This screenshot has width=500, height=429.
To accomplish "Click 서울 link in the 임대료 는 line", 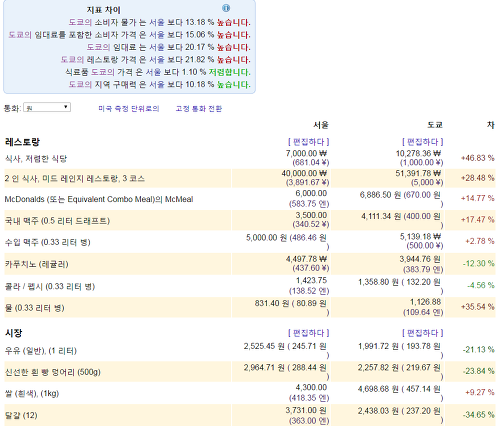I will coord(157,47).
